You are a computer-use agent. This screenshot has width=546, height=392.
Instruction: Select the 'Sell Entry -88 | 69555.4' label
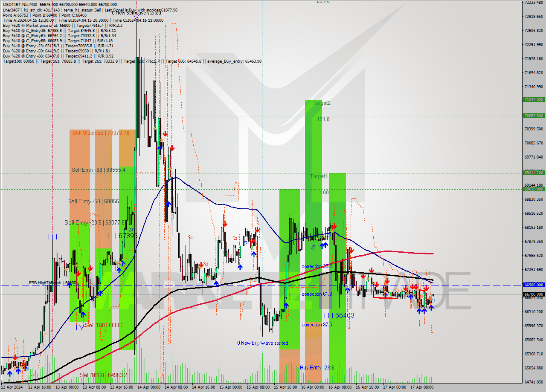[99, 170]
